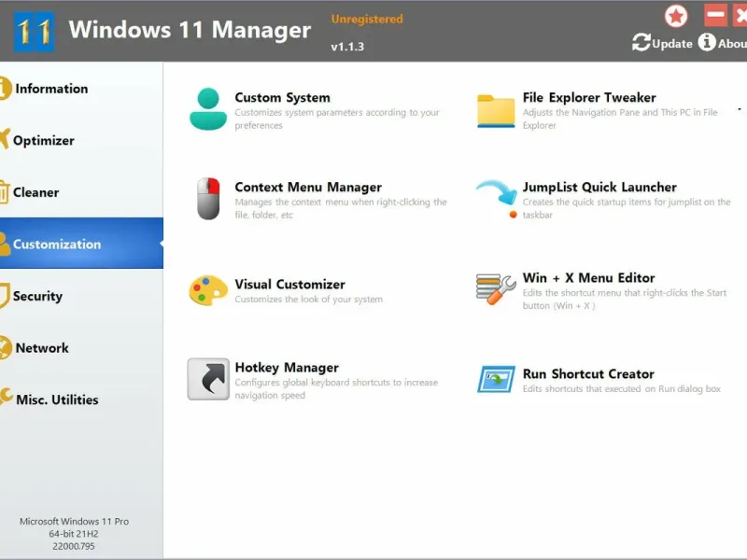The image size is (747, 560).
Task: Switch to the Information tab
Action: coord(51,89)
